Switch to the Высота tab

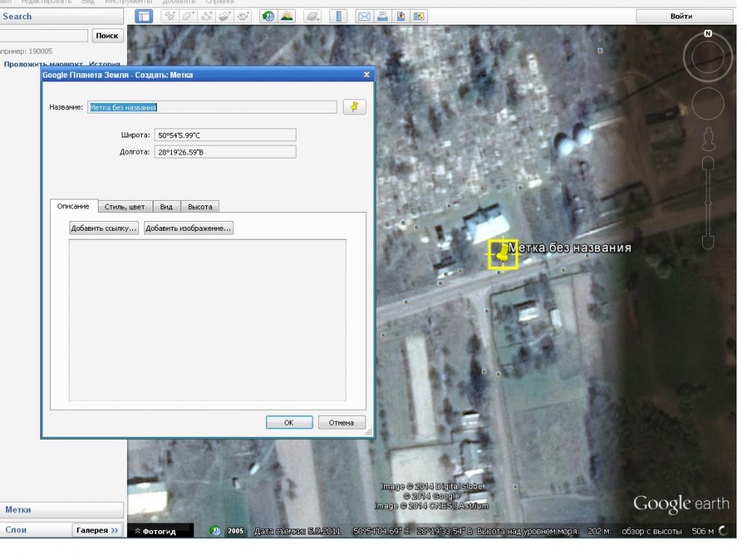click(200, 207)
